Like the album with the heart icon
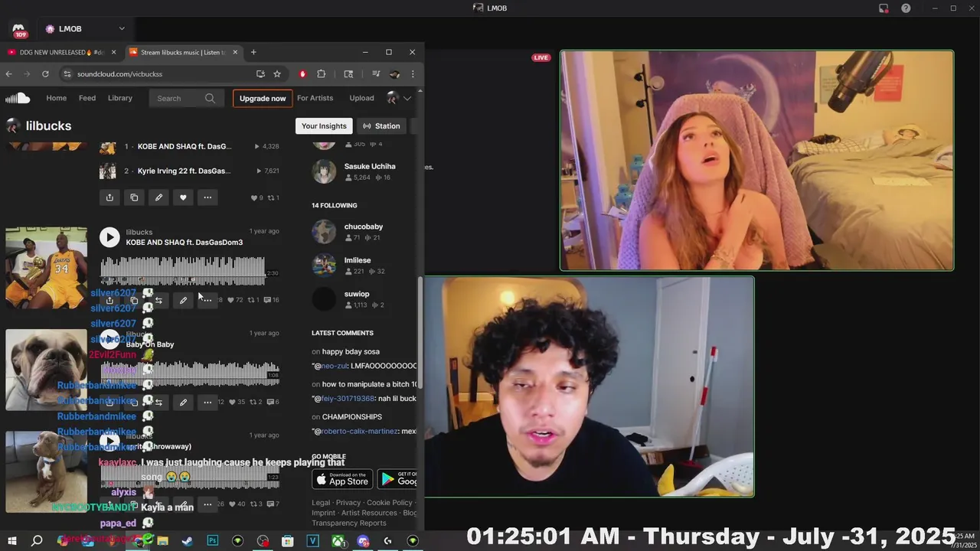Viewport: 980px width, 551px height. 183,197
